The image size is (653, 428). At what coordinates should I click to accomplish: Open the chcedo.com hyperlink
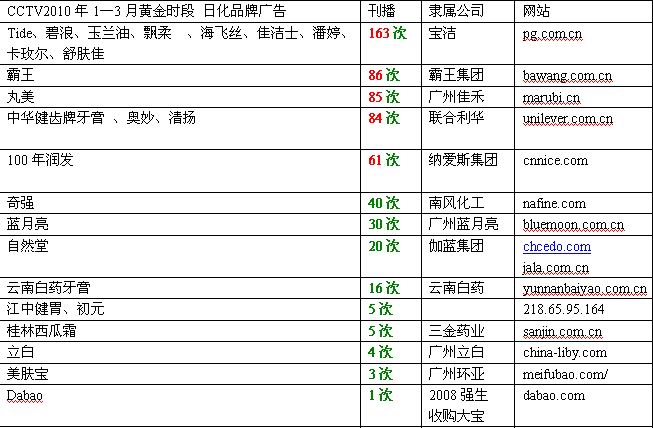557,247
